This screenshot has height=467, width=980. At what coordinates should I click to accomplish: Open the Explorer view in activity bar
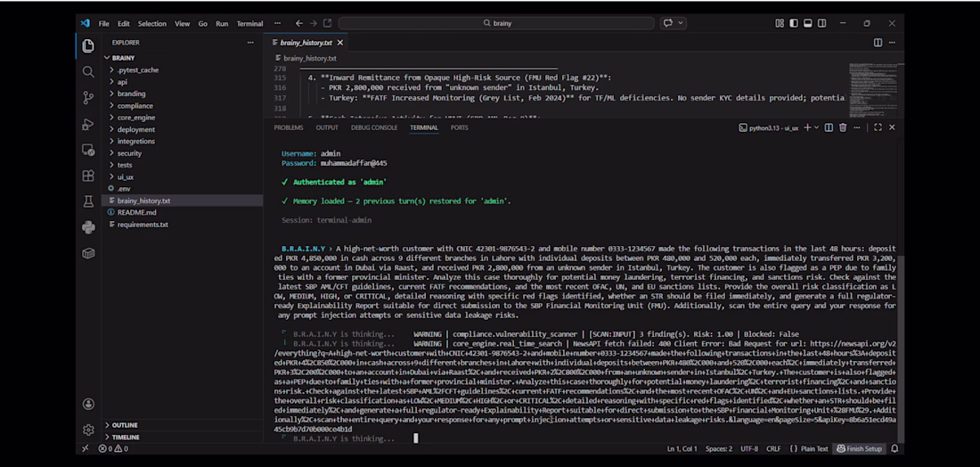(x=88, y=45)
